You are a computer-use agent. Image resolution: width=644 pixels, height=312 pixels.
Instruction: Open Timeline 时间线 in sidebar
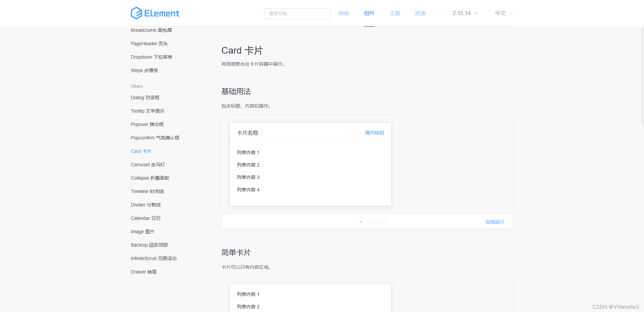coord(147,191)
